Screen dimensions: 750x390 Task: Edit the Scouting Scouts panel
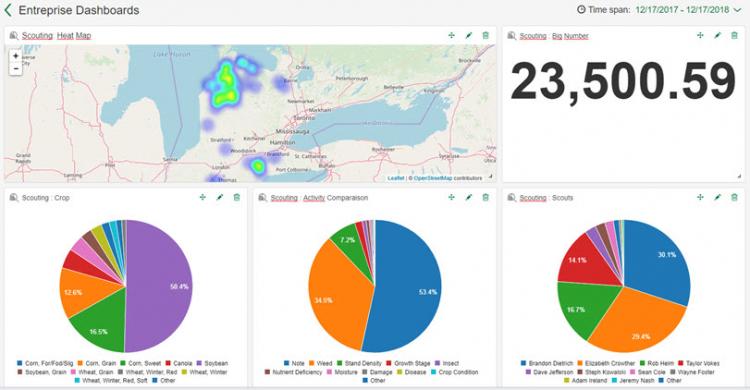[717, 197]
